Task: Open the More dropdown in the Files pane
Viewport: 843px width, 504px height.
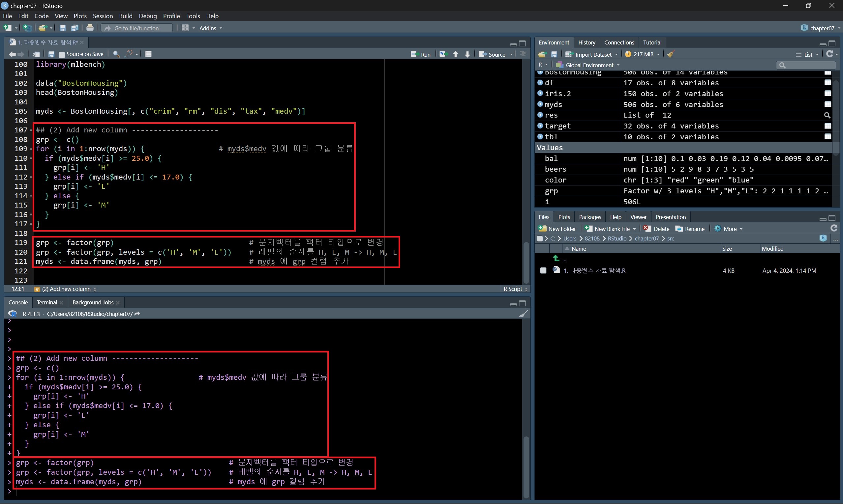Action: 729,229
